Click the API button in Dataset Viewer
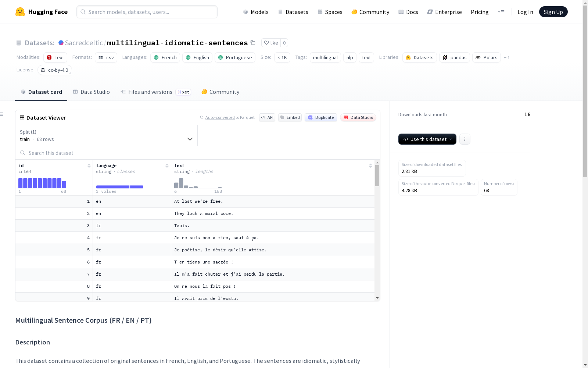The width and height of the screenshot is (588, 368). (267, 117)
